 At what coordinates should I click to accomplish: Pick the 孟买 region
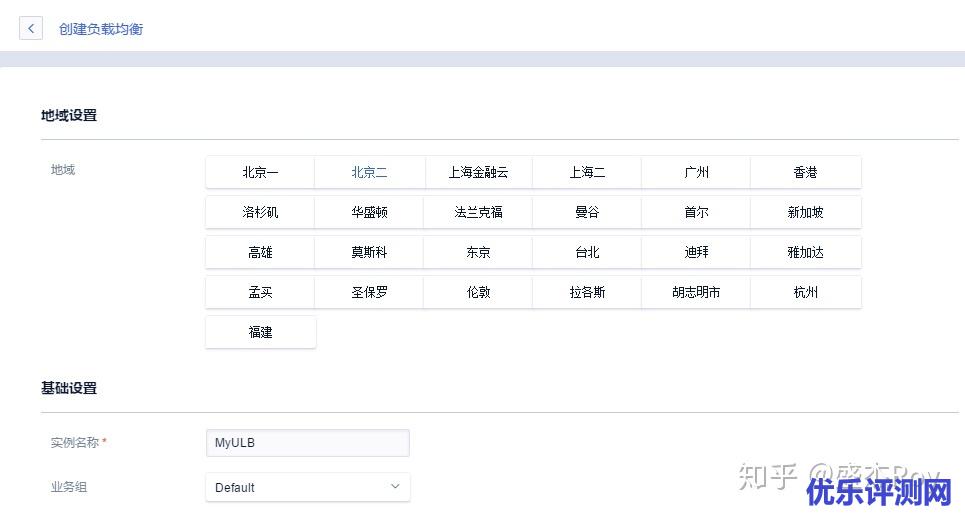(260, 292)
